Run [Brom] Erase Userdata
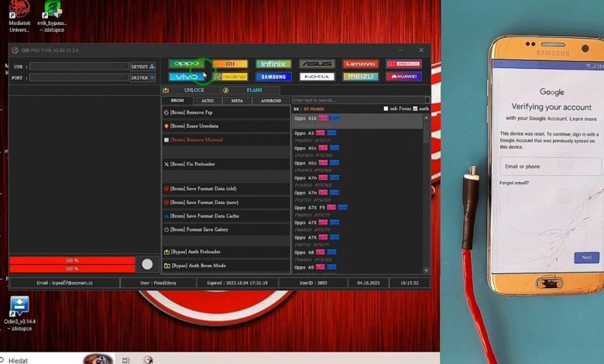Image resolution: width=604 pixels, height=364 pixels. click(x=226, y=126)
